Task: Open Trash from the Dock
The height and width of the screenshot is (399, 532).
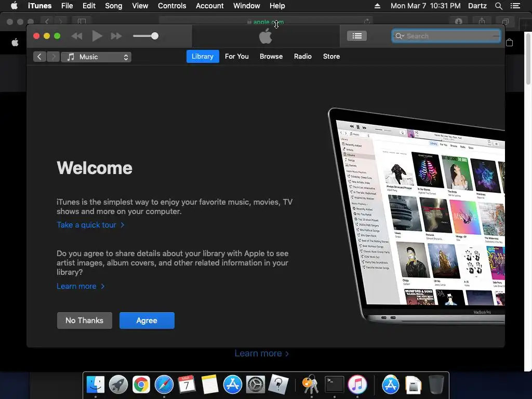Action: coord(436,385)
